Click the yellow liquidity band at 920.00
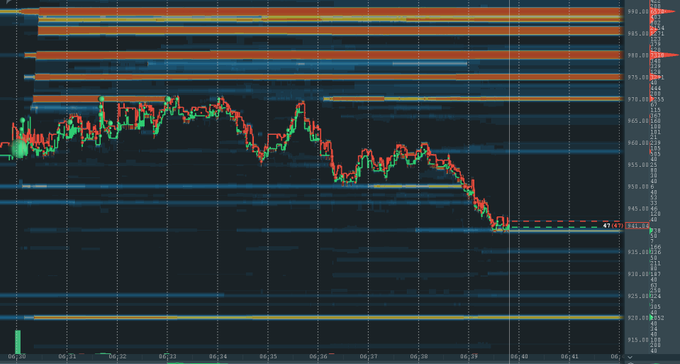The width and height of the screenshot is (680, 364). point(328,318)
